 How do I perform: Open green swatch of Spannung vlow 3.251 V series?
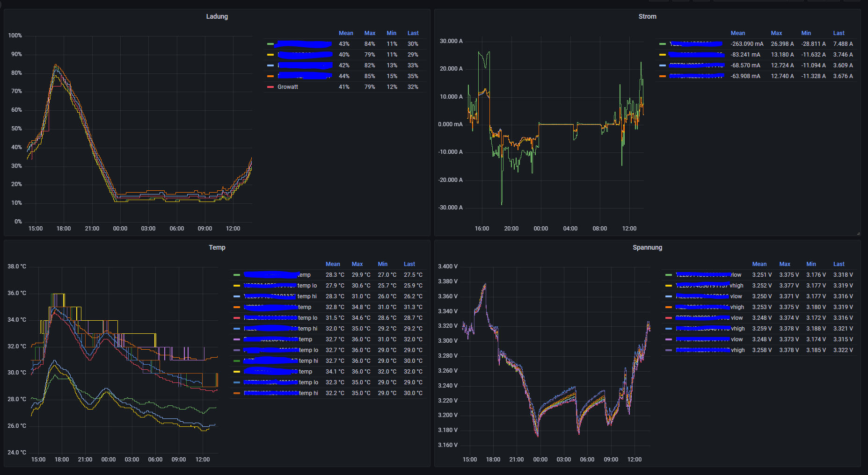coord(668,275)
